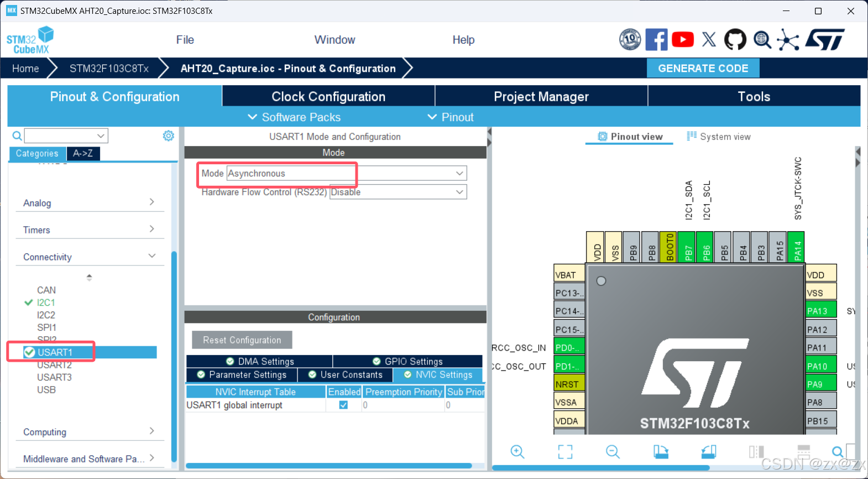Click the globe search community icon

[762, 40]
